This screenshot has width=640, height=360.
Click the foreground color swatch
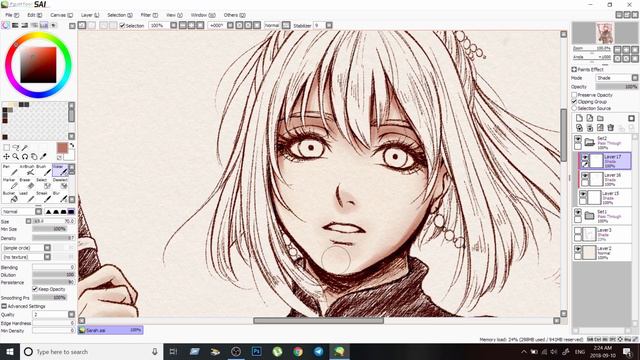click(x=62, y=148)
